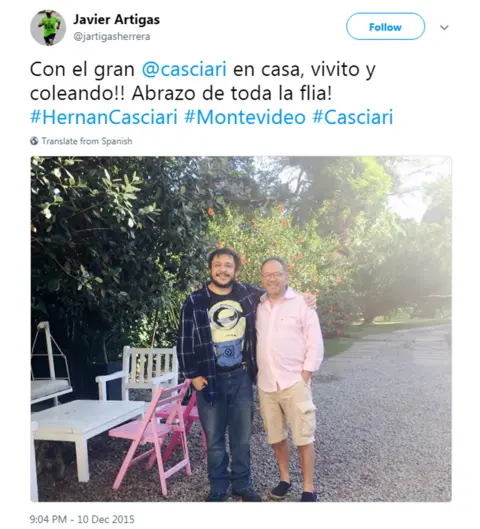This screenshot has height=529, width=480.
Task: Click the tweet timestamp 9:04 PM
Action: coord(48,519)
